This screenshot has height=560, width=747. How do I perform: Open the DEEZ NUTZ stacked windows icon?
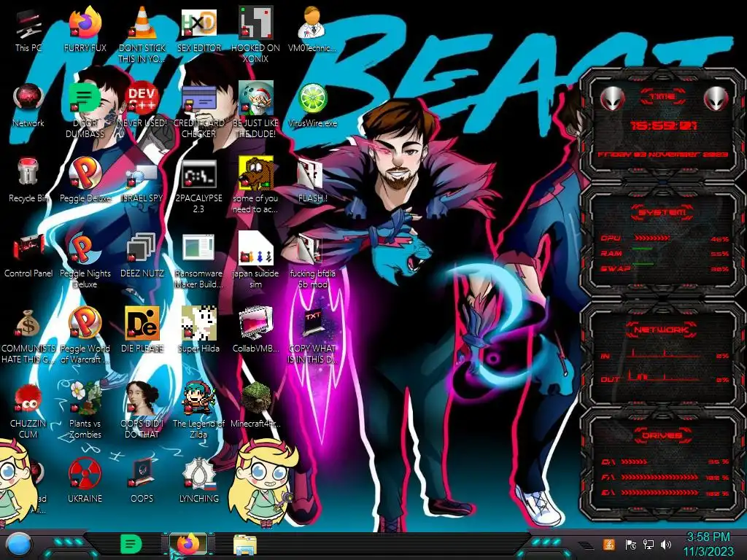[x=142, y=256]
